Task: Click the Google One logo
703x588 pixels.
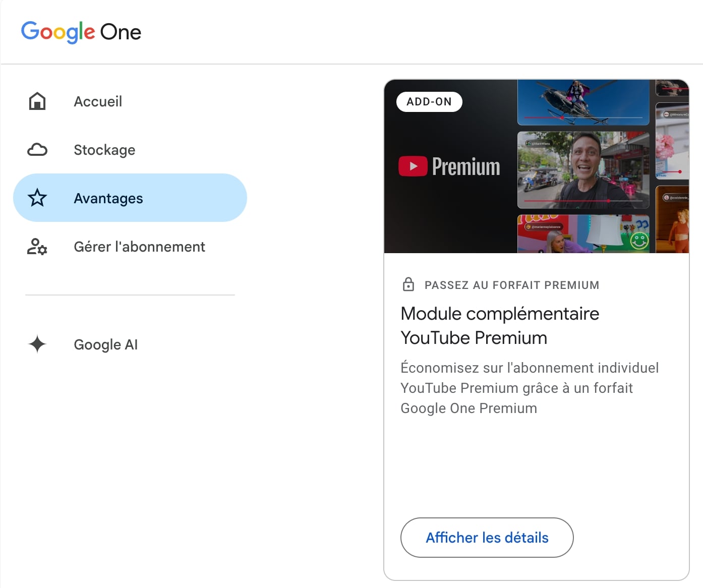Action: tap(81, 32)
